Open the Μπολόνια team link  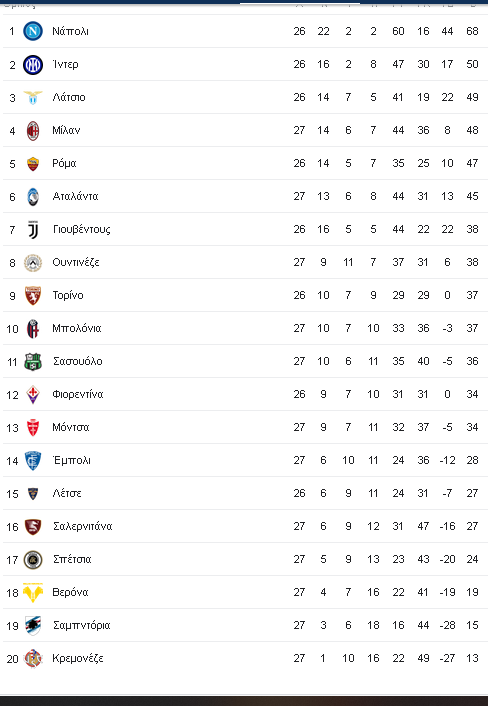[77, 328]
